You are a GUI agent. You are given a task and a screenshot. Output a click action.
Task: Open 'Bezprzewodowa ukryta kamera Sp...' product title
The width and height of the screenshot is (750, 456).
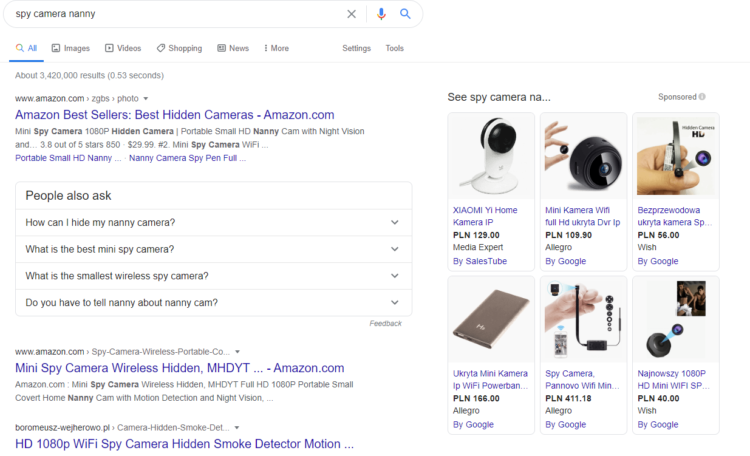tap(674, 216)
